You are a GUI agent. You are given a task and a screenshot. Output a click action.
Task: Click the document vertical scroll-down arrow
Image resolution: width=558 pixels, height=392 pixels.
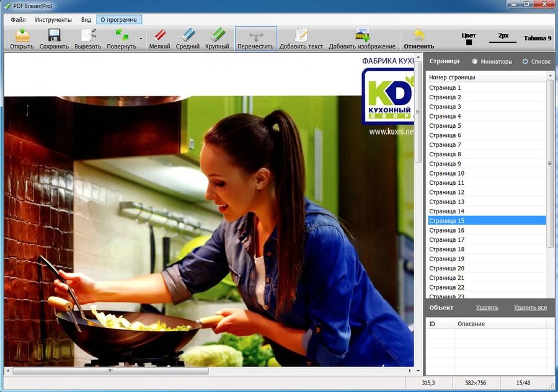[418, 371]
